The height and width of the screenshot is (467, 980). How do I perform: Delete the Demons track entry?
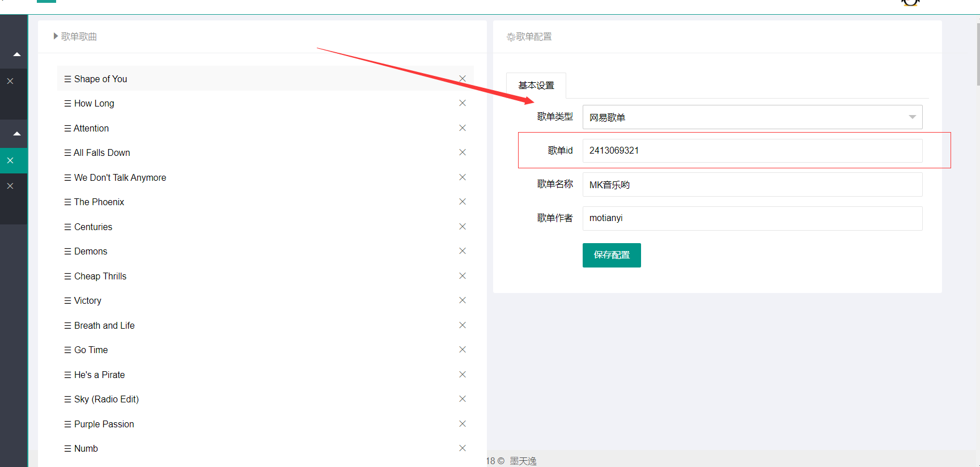(x=463, y=251)
